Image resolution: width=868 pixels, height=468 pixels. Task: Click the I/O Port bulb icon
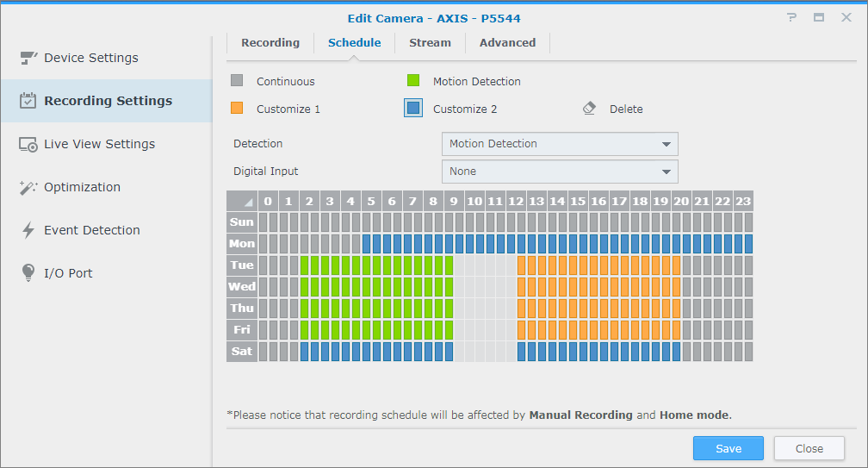click(28, 273)
